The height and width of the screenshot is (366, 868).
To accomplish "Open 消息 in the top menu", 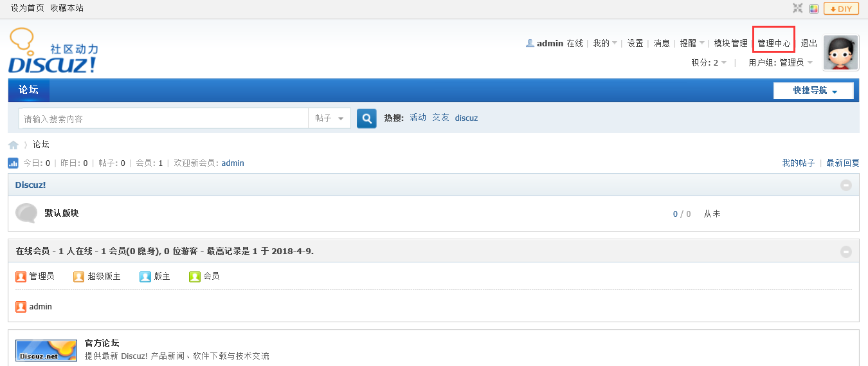I will (662, 43).
